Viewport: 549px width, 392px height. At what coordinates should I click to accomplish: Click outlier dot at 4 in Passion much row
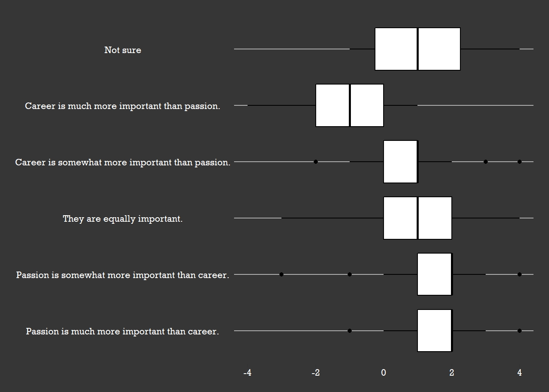[520, 331]
